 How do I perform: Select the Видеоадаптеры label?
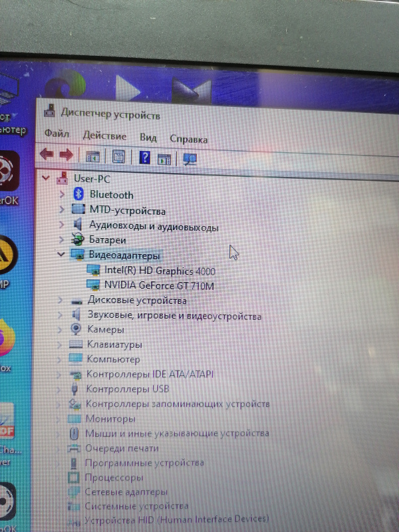(x=124, y=255)
